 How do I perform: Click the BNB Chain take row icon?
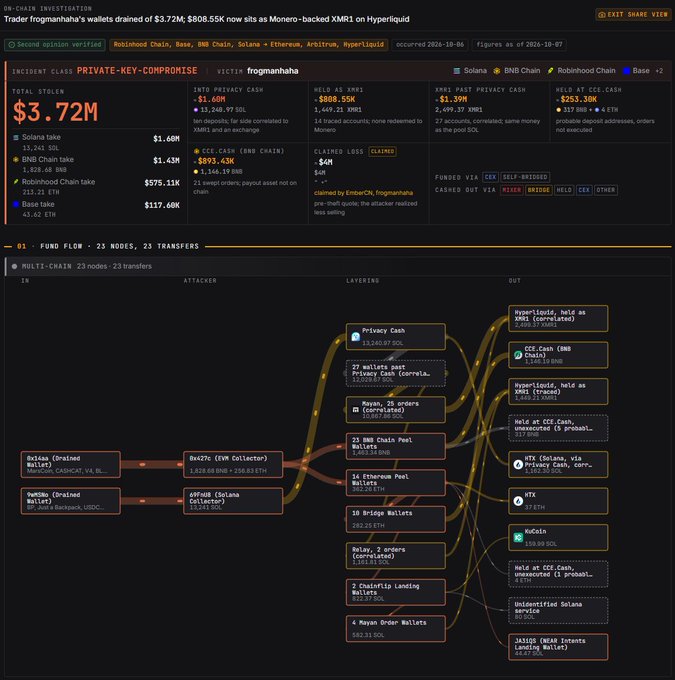[x=16, y=160]
